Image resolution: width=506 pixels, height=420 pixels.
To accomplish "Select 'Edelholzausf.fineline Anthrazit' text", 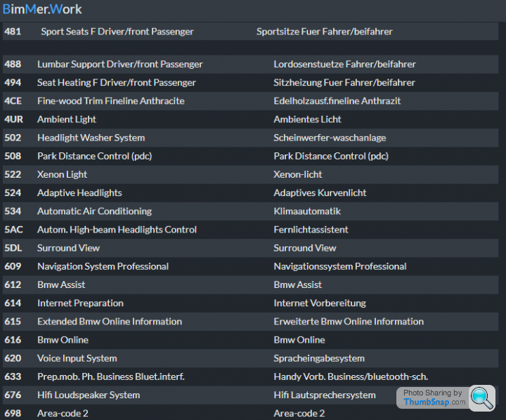I will pos(337,101).
